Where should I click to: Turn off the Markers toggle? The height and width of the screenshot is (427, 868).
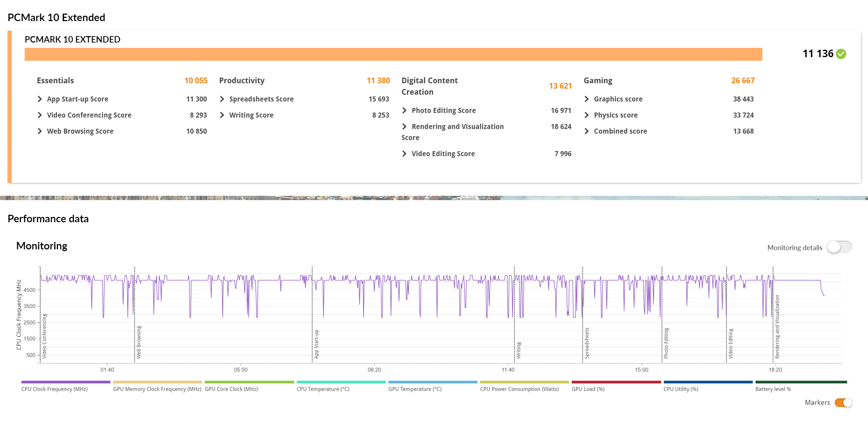pos(843,403)
